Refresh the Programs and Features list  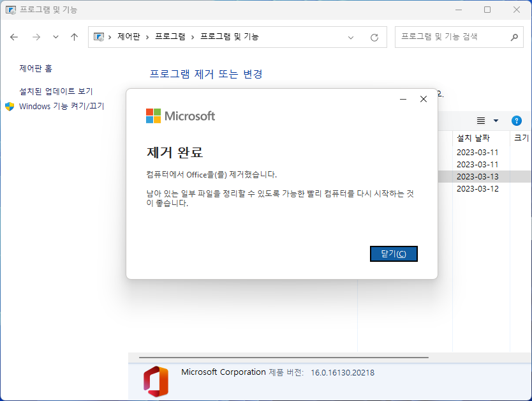click(x=374, y=37)
